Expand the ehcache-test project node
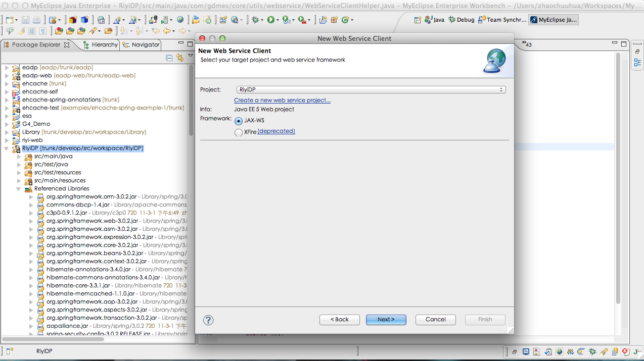The height and width of the screenshot is (361, 644). click(x=7, y=108)
